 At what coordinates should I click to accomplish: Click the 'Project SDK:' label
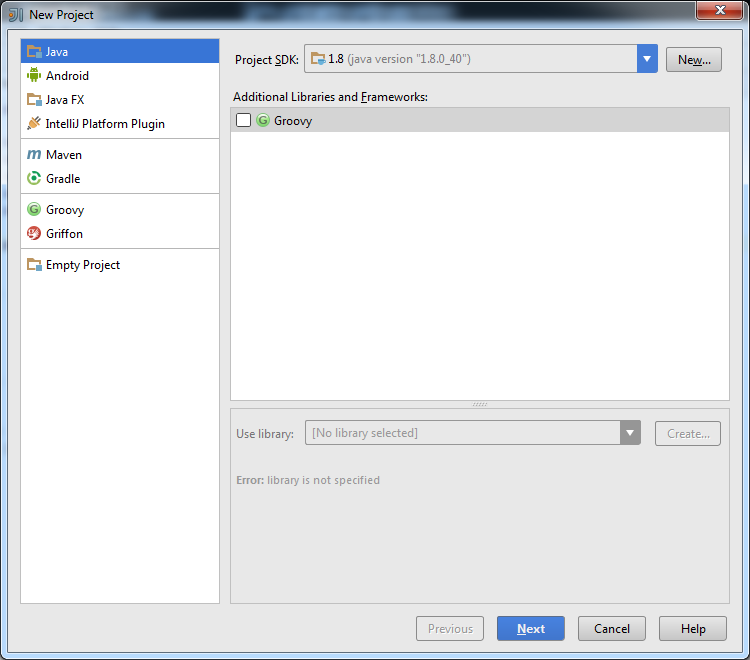[x=267, y=60]
